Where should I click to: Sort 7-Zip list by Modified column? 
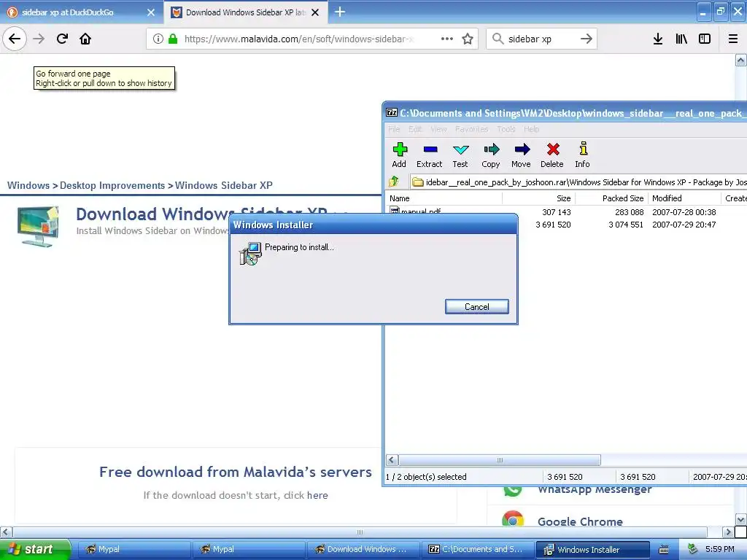coord(684,198)
